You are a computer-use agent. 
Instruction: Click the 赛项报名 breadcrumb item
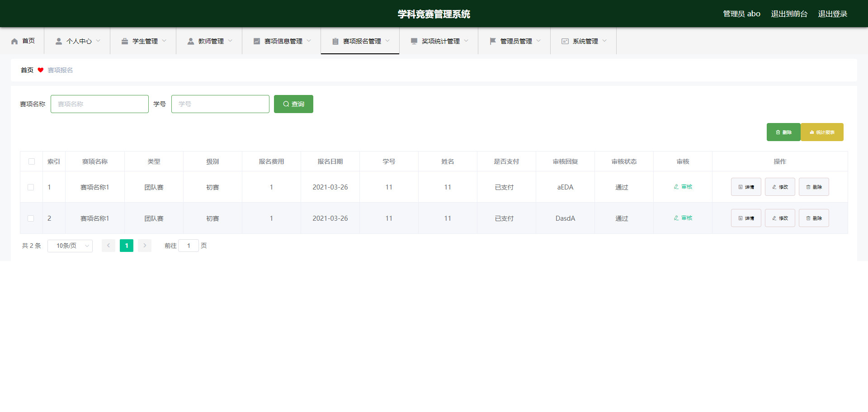60,70
